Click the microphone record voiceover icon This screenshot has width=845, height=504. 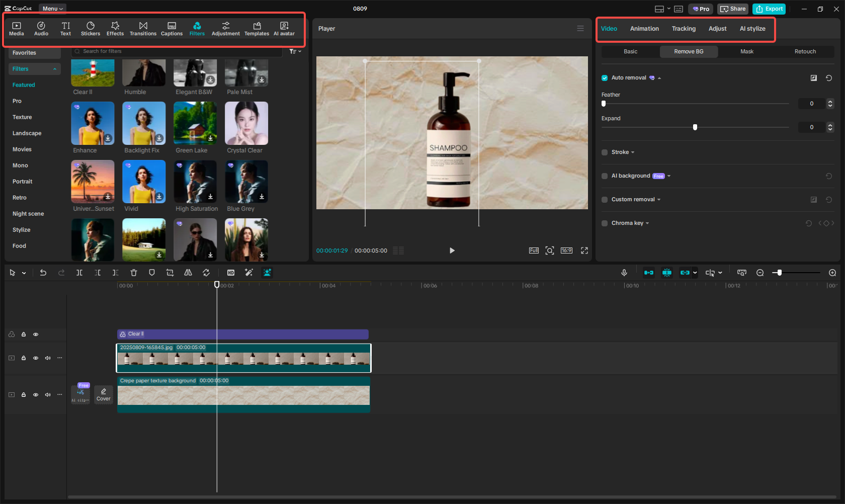624,273
